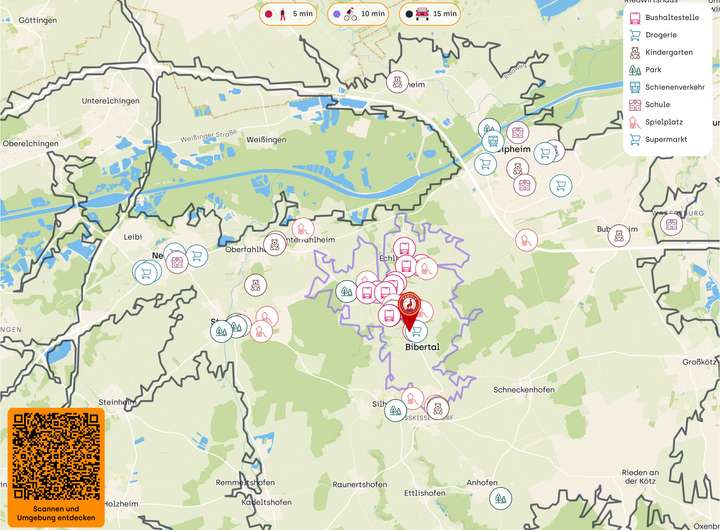Click the park marker near Anhofen

coord(500,498)
